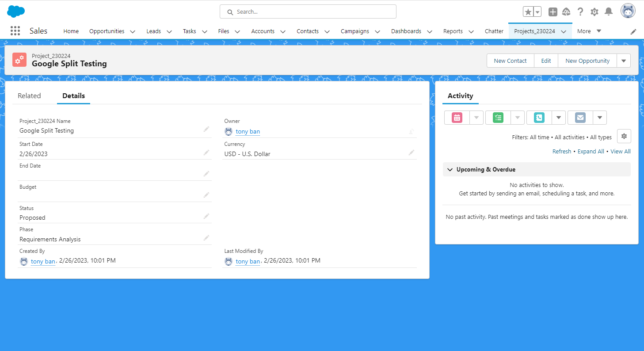Click the navigation bar edit pencil
The height and width of the screenshot is (351, 644).
tap(633, 31)
